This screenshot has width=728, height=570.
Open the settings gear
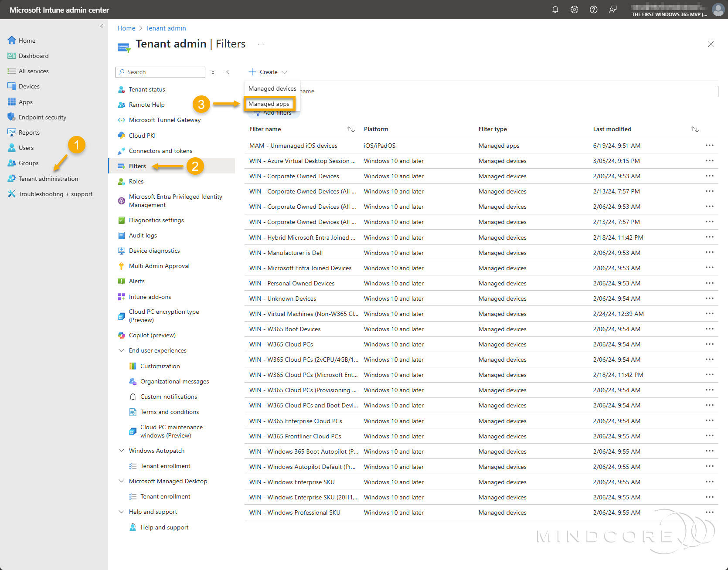[x=574, y=9]
